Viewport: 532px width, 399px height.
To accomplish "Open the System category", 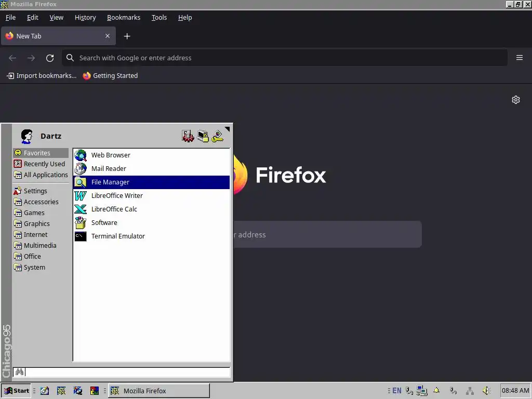I will point(41,268).
